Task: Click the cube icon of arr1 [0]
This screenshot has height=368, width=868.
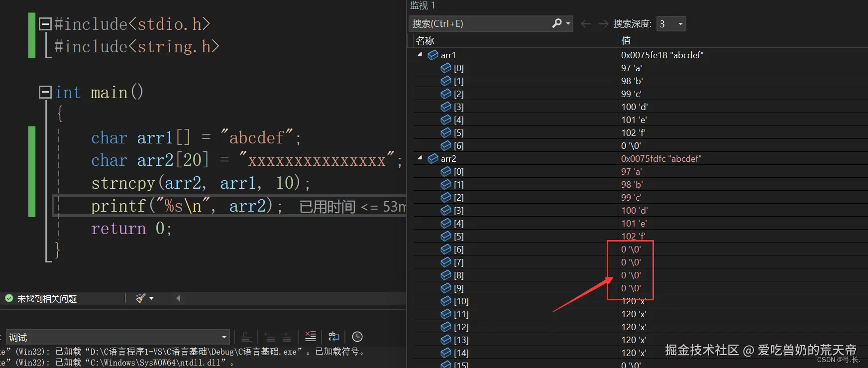Action: (446, 68)
